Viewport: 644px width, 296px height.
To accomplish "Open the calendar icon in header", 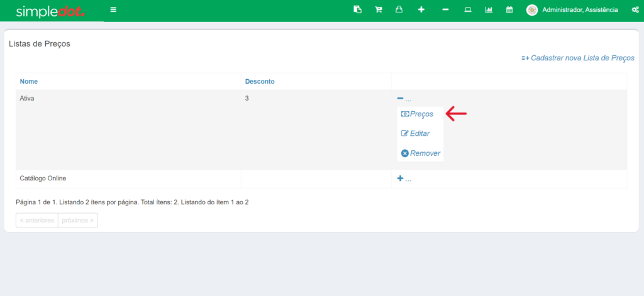I will (509, 10).
